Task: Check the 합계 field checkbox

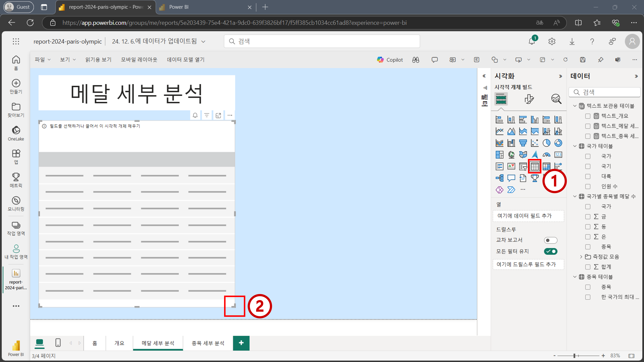Action: [x=588, y=267]
